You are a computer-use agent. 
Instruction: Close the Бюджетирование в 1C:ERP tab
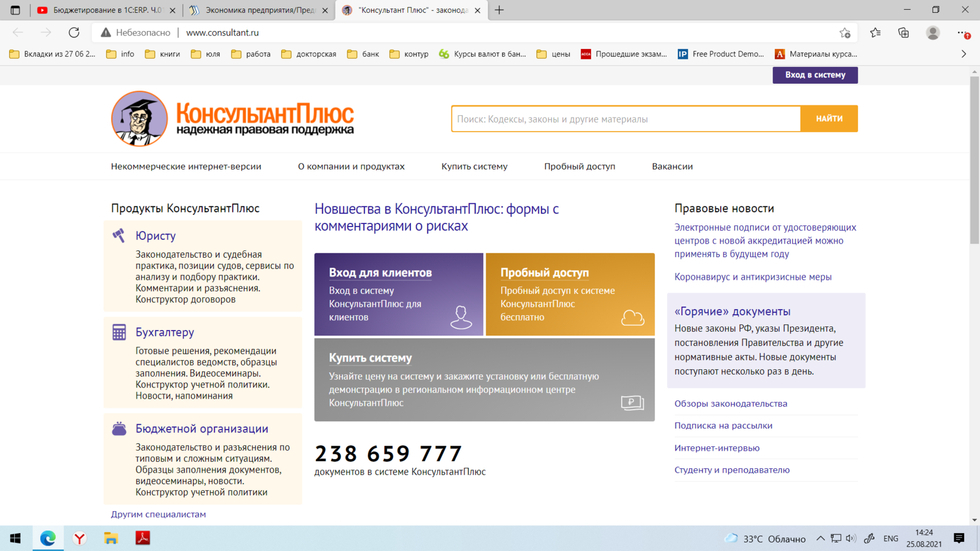pyautogui.click(x=172, y=10)
